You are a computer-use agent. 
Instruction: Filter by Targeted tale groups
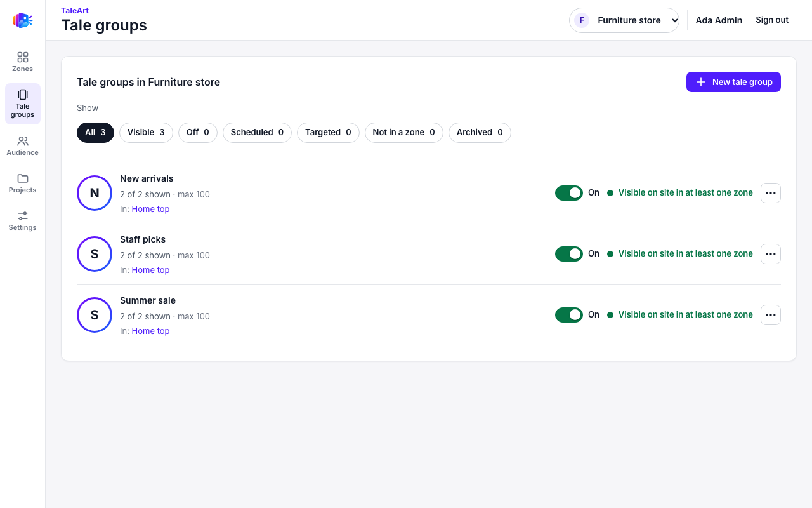(x=328, y=133)
